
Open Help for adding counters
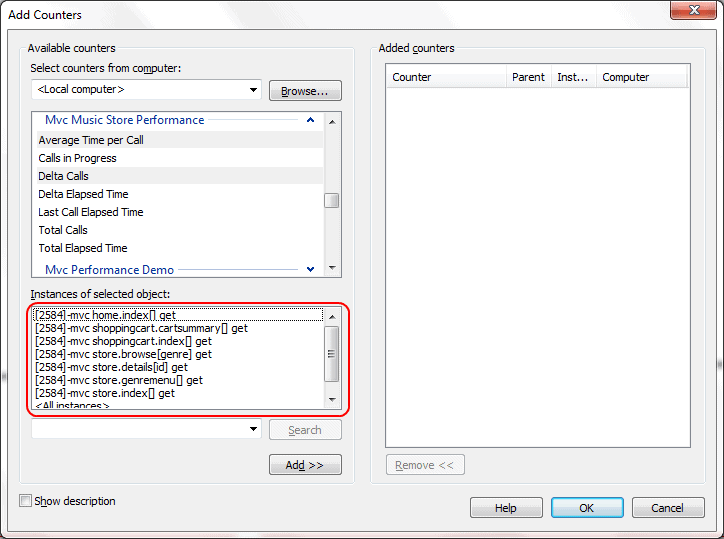pos(506,508)
